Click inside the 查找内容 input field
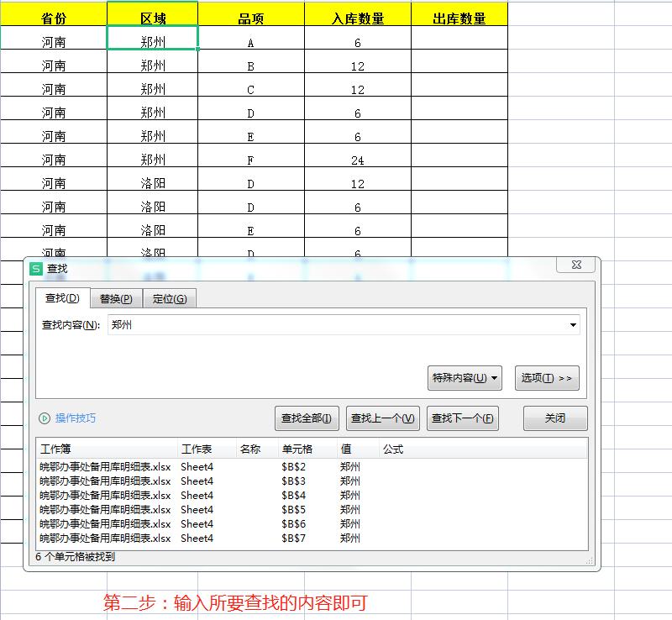Screen dimensions: 672x620 coord(336,324)
